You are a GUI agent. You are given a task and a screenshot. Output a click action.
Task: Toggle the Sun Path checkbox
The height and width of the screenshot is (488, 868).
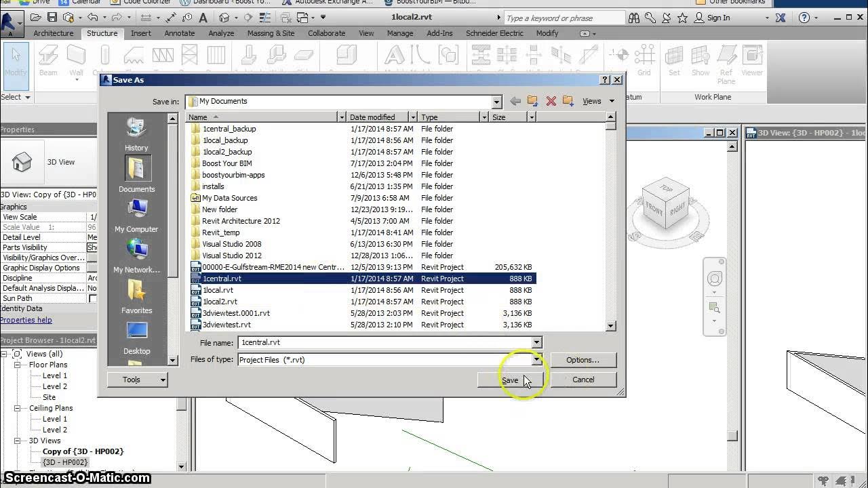(x=93, y=298)
